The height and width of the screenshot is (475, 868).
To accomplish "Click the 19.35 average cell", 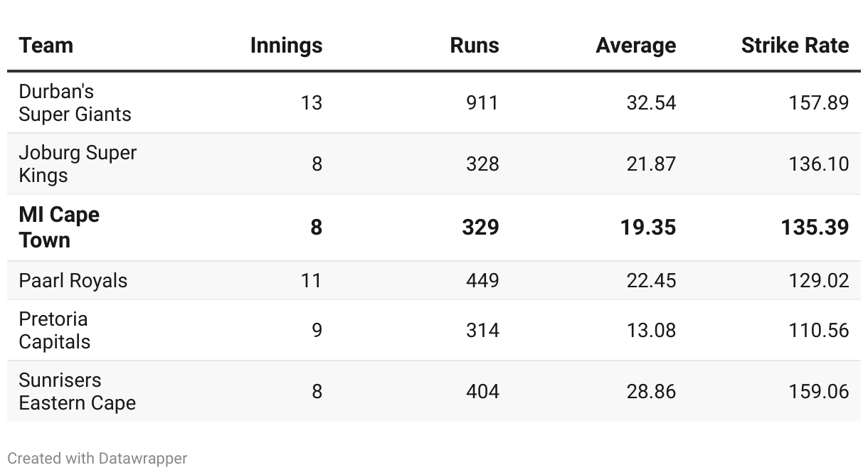I will tap(648, 228).
